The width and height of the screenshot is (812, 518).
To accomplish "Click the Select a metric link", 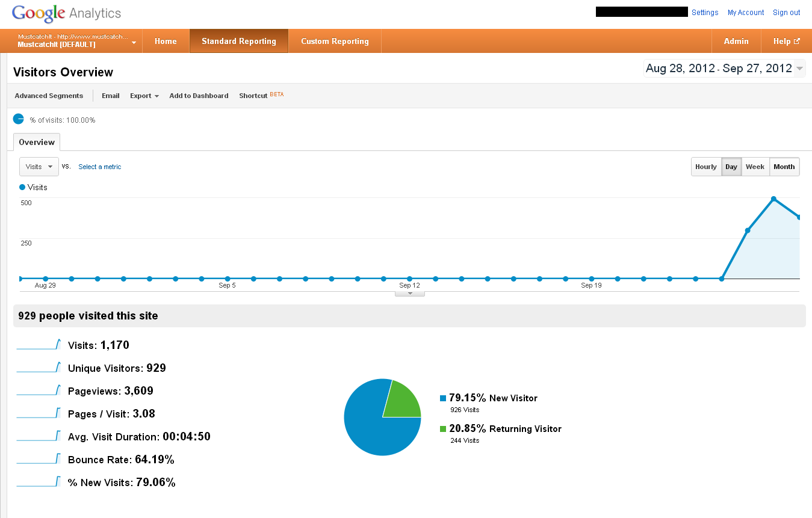I will coord(99,167).
